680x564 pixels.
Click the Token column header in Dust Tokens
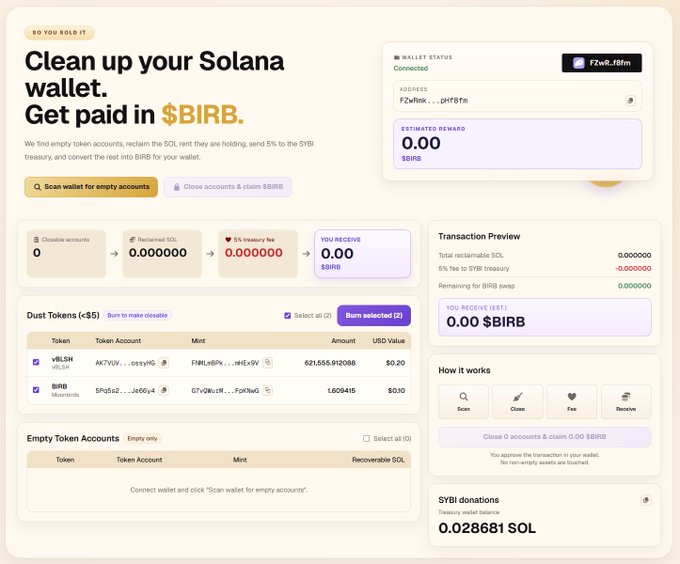(x=61, y=341)
